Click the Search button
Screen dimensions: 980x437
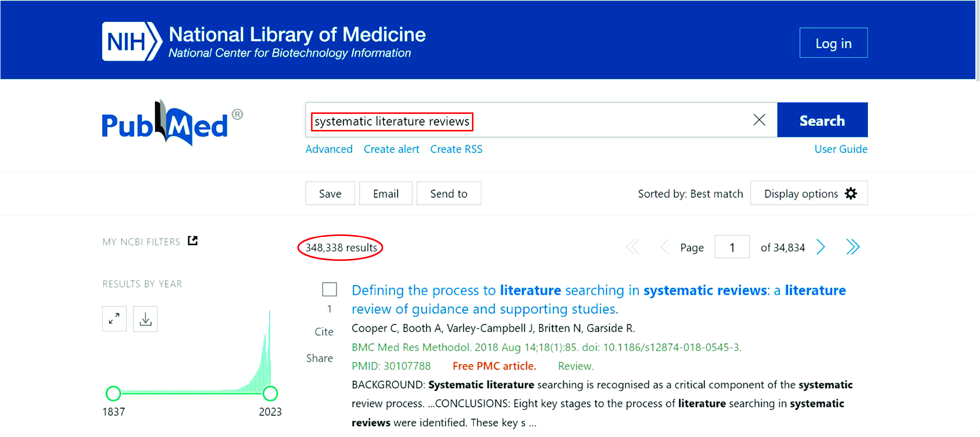(822, 120)
